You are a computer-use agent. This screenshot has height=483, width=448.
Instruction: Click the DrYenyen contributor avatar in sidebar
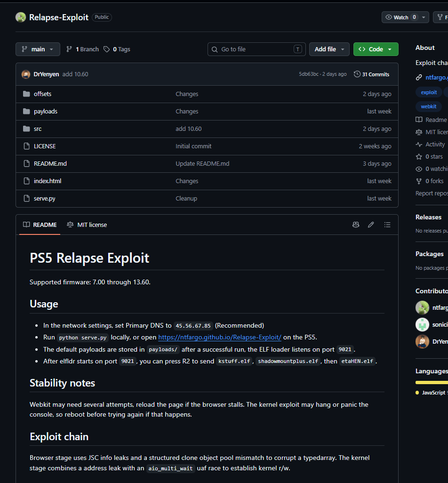pyautogui.click(x=422, y=342)
